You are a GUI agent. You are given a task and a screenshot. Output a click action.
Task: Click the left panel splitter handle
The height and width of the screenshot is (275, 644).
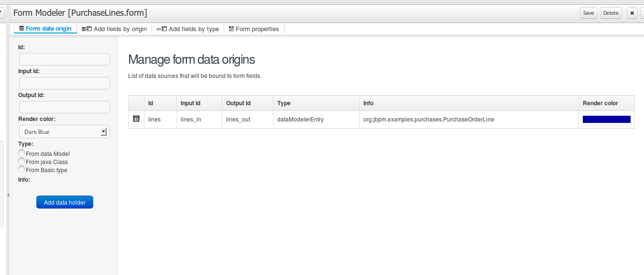click(9, 195)
